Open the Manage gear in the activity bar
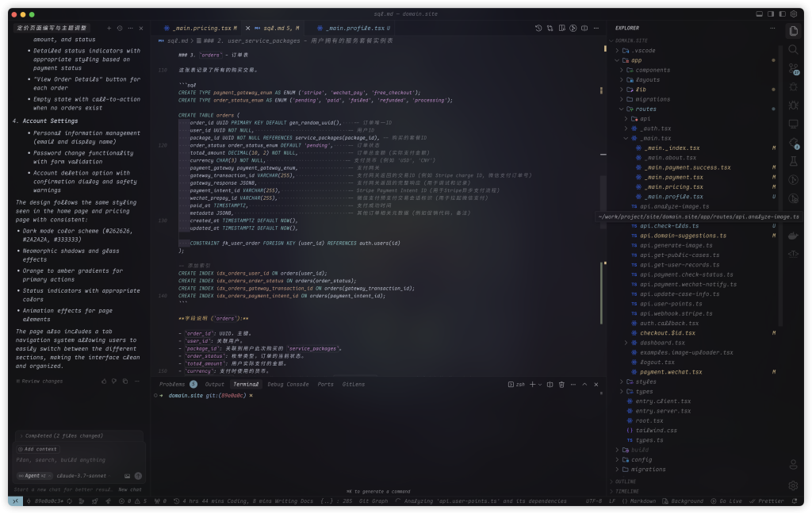812x514 pixels. click(x=793, y=485)
